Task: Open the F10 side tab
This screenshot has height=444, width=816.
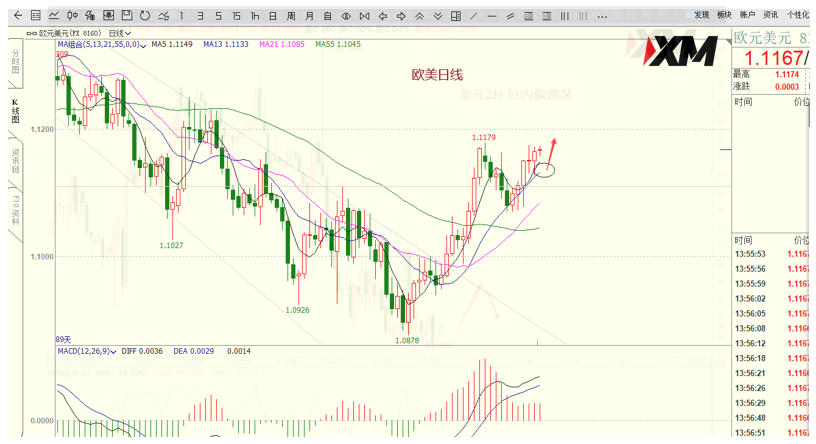Action: (x=15, y=210)
